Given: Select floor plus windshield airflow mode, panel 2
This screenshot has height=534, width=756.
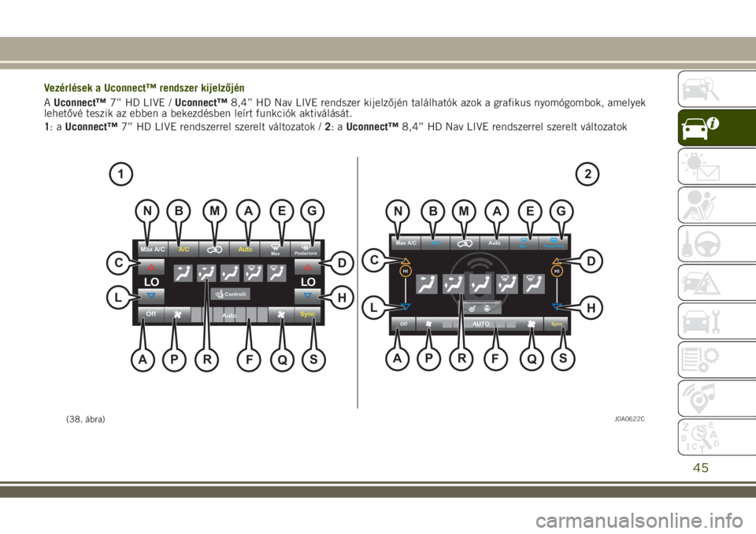Looking at the screenshot, I should click(507, 284).
